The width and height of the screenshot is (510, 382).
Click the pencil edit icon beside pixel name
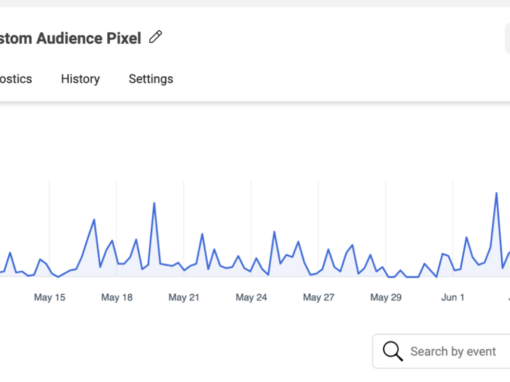(155, 37)
